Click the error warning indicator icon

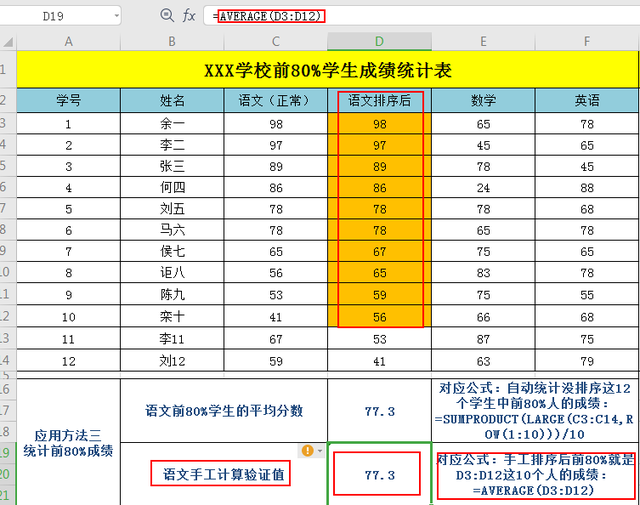pyautogui.click(x=307, y=450)
